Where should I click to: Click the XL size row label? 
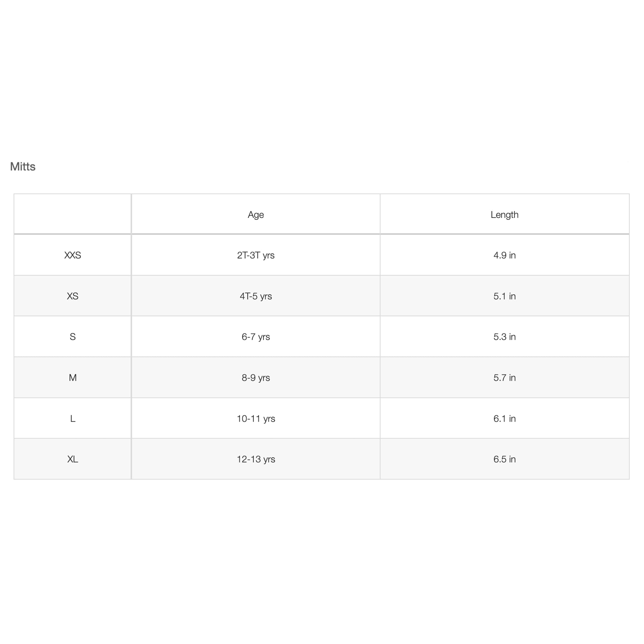[x=73, y=459]
